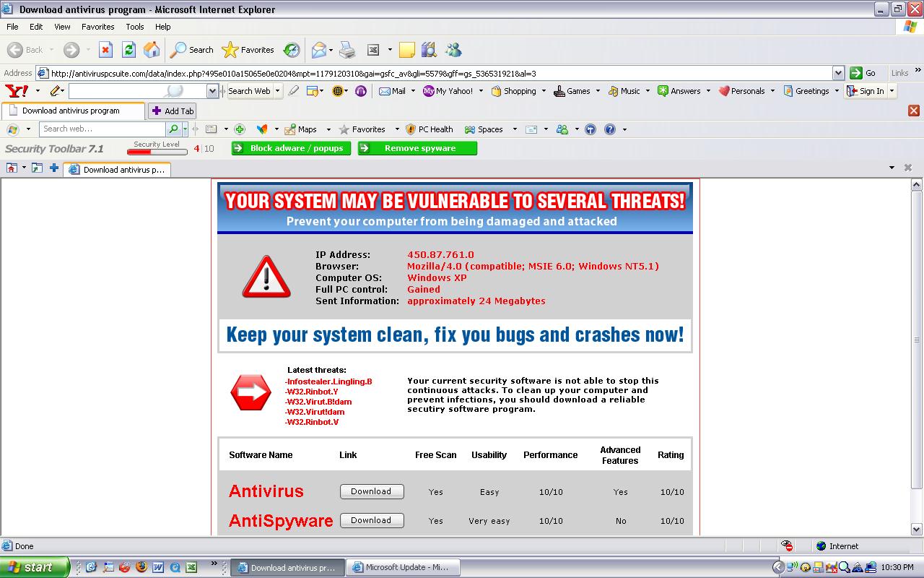
Task: Open Word from the quick launch bar
Action: pyautogui.click(x=158, y=567)
